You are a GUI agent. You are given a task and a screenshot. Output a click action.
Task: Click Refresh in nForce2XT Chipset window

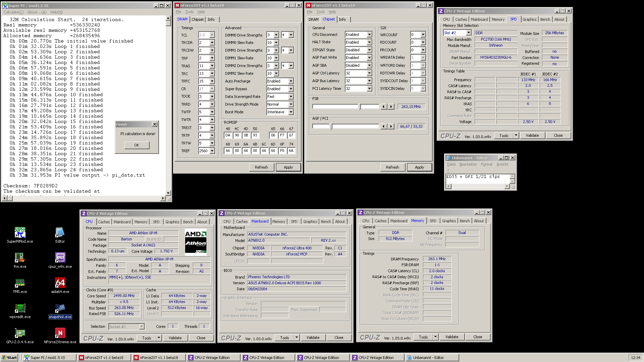392,167
